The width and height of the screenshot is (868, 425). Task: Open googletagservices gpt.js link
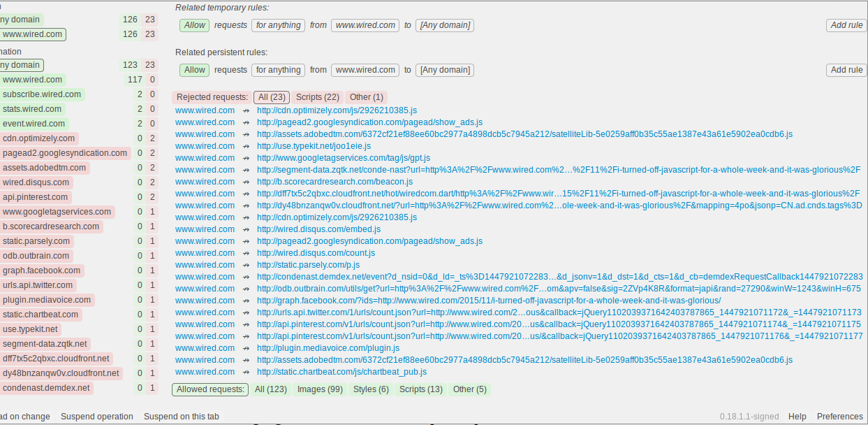click(x=344, y=158)
